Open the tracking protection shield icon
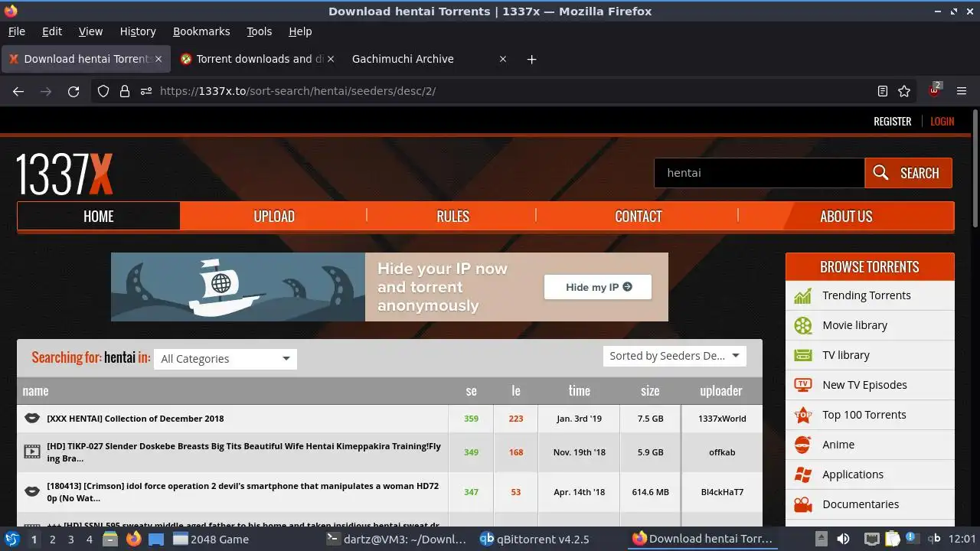Viewport: 980px width, 551px height. pos(103,91)
